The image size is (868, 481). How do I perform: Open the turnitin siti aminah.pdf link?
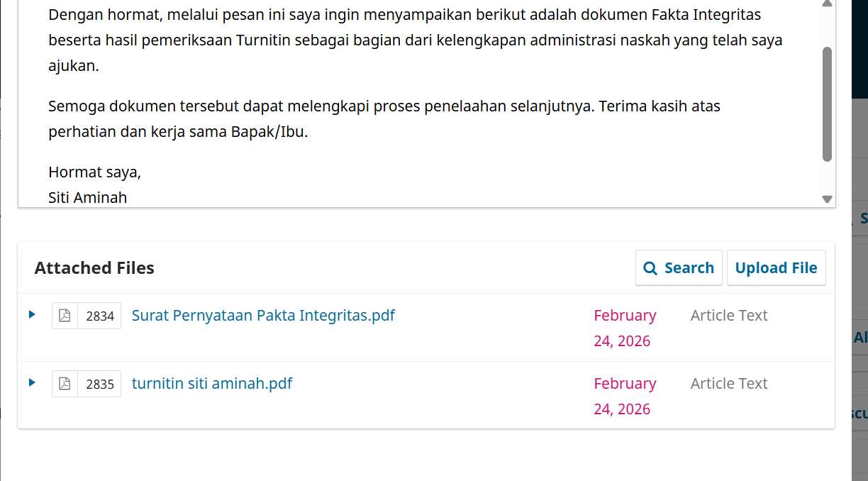pyautogui.click(x=212, y=384)
